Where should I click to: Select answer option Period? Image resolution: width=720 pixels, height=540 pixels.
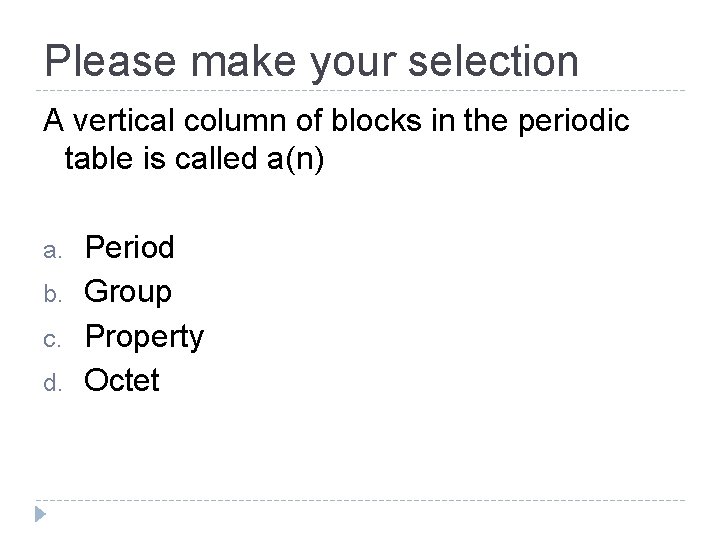(x=129, y=247)
